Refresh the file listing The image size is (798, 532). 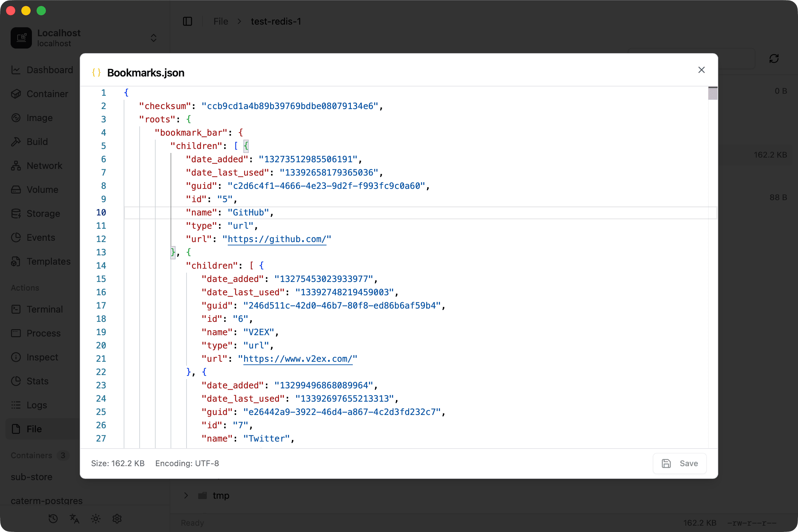[774, 59]
